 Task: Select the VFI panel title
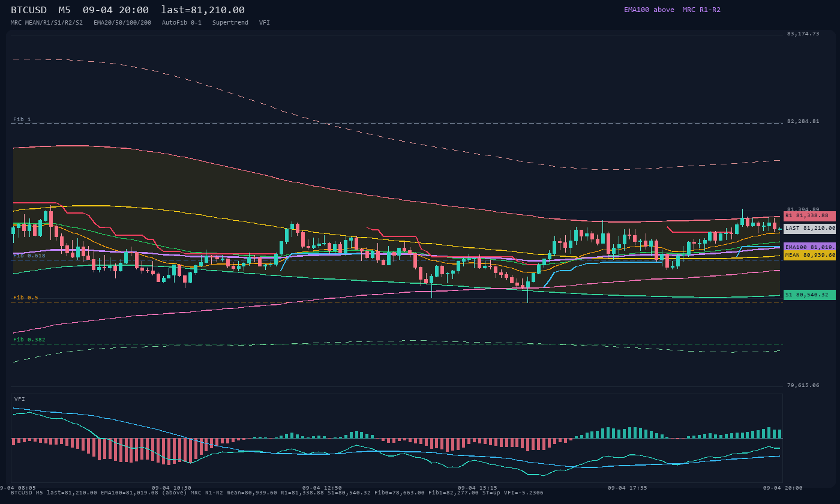click(x=20, y=399)
